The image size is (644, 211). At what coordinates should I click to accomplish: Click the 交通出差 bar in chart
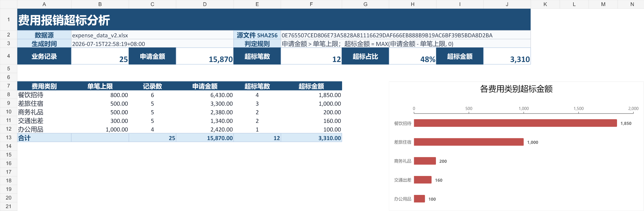422,180
